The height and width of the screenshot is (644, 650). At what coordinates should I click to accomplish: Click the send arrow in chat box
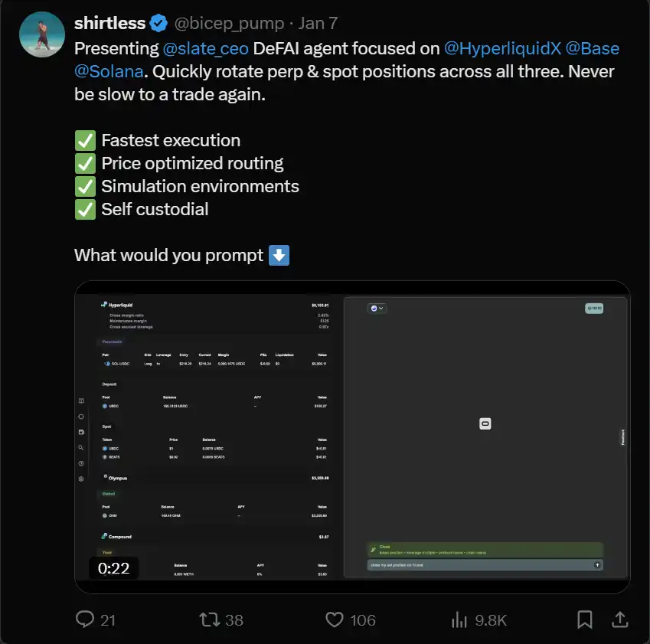(x=597, y=565)
